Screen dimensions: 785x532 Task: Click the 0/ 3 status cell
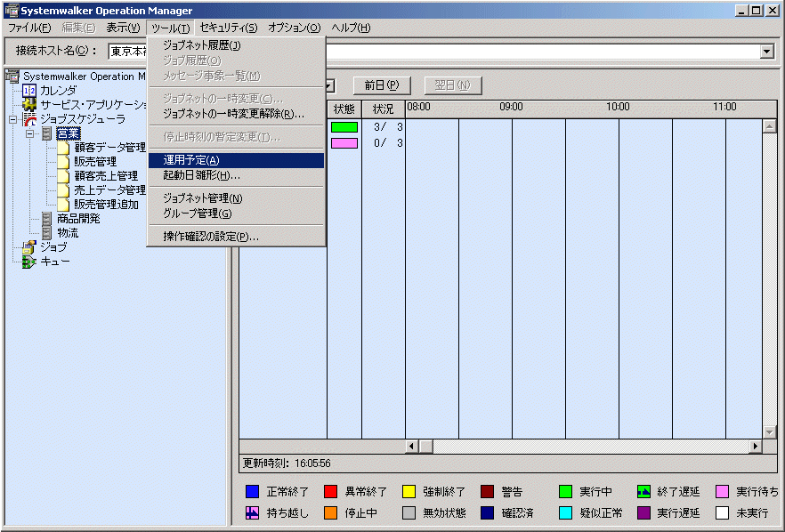(384, 143)
